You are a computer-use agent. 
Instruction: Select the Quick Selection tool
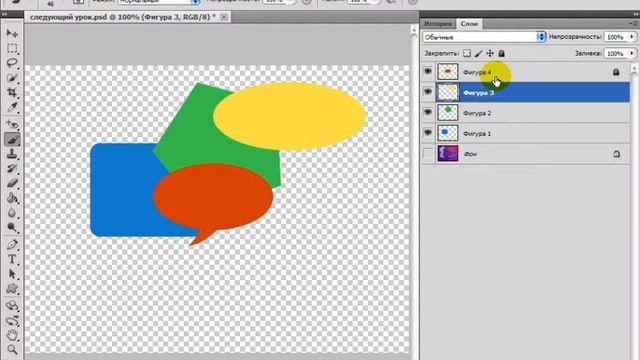coord(12,78)
